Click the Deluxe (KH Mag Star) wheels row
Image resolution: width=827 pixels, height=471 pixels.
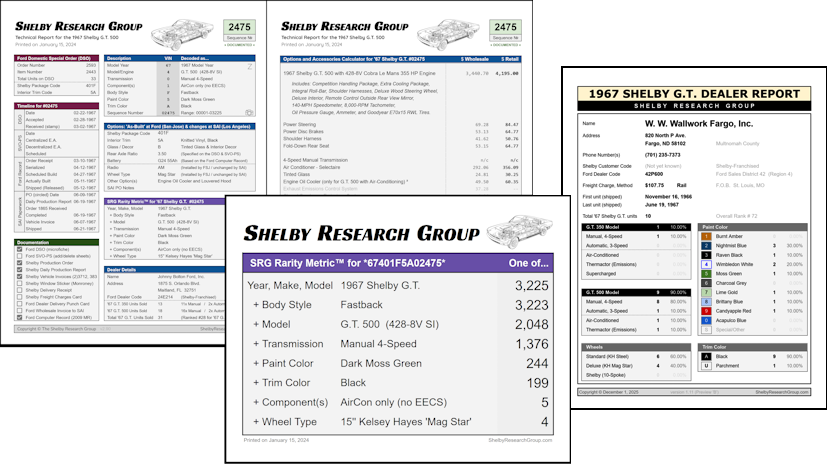(x=636, y=366)
